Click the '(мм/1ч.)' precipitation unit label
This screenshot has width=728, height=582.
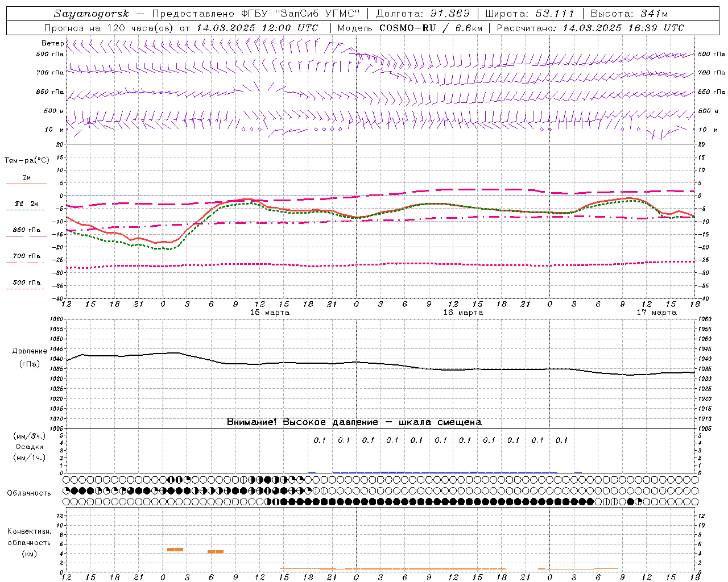(x=30, y=458)
